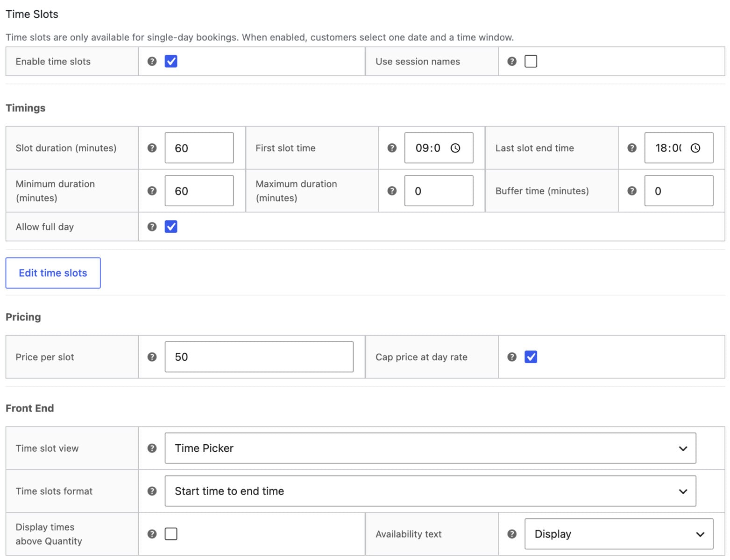Show Minimum duration help tooltip

(152, 191)
